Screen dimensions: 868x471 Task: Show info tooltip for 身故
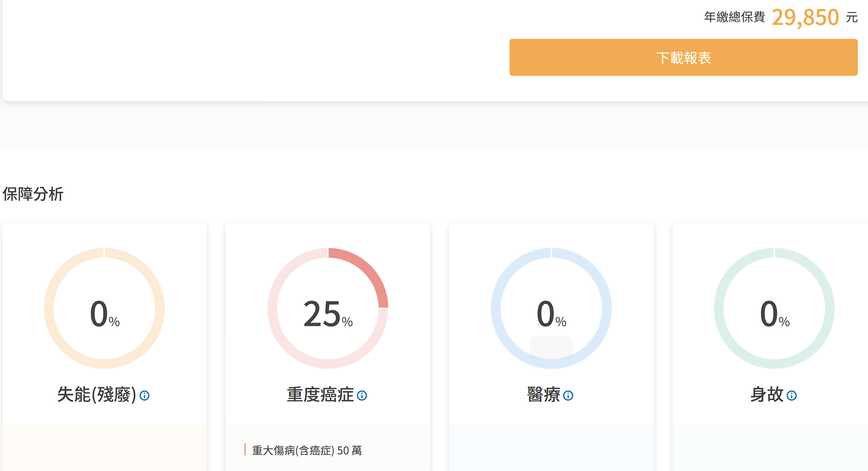pos(791,396)
